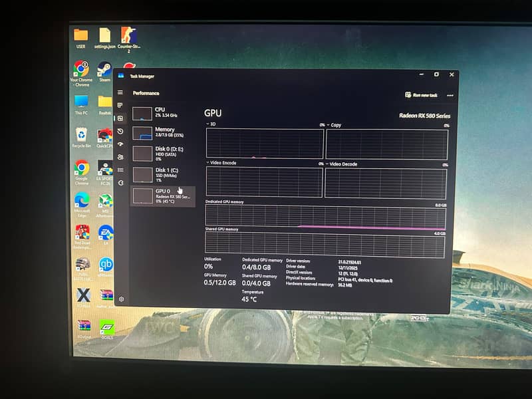Select the Counter-Strike 2 desktop shortcut

click(129, 39)
